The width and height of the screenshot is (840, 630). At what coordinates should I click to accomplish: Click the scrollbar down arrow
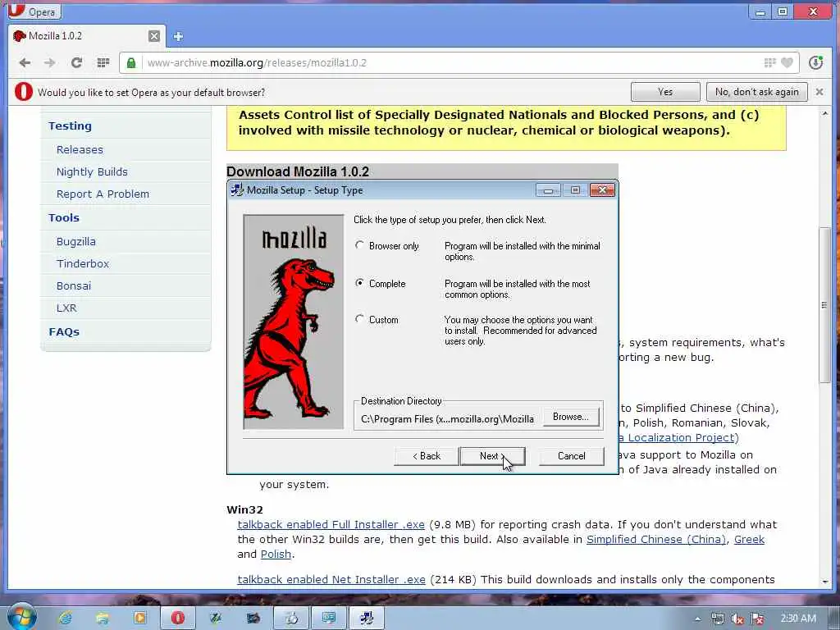tap(824, 582)
